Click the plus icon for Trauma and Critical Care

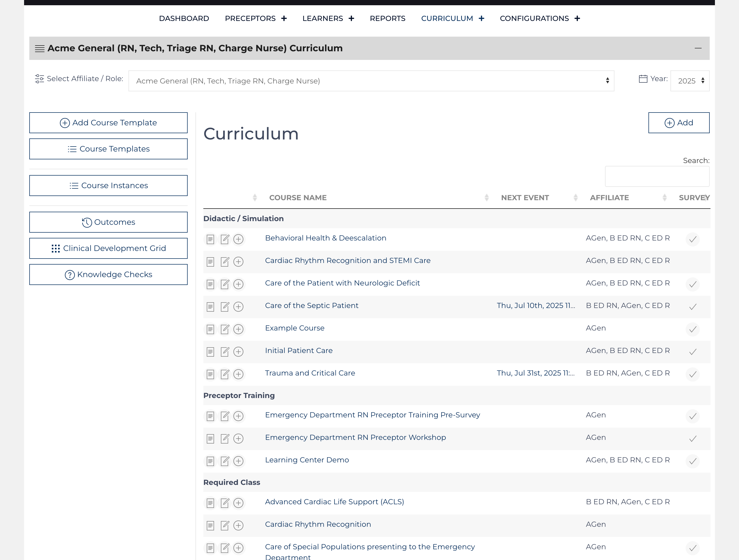pos(238,374)
